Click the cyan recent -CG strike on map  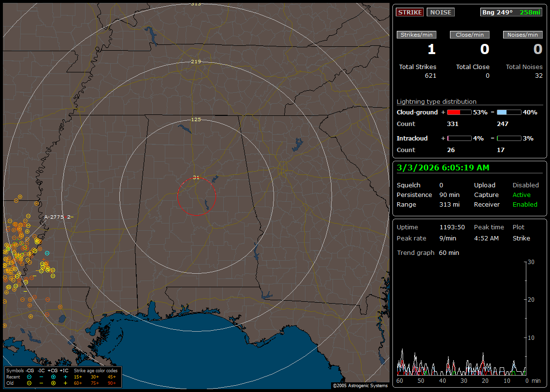tap(47, 253)
